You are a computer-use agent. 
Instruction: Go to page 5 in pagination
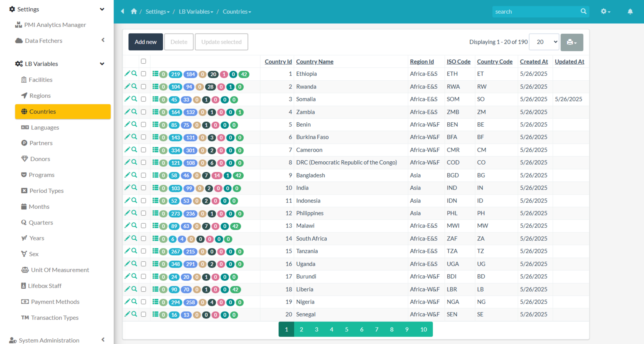(x=347, y=329)
